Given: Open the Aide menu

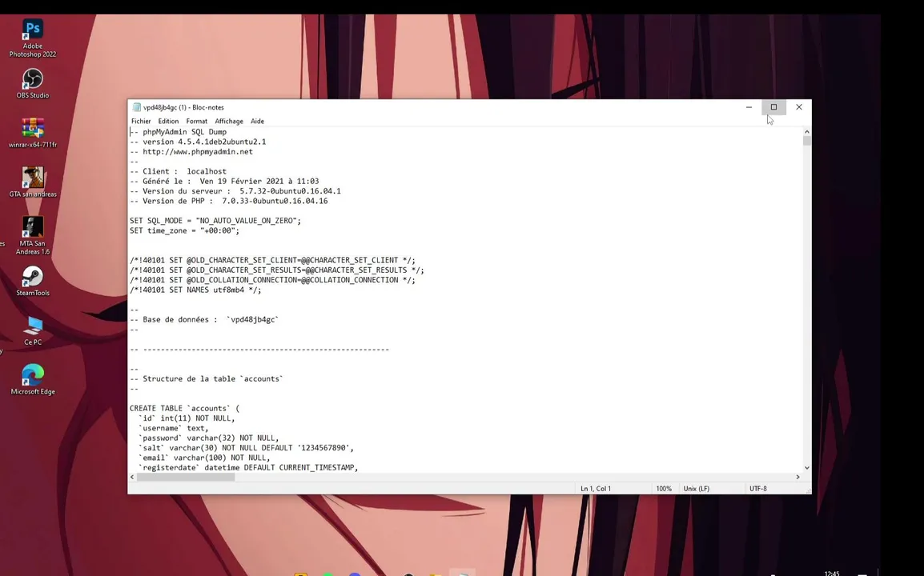Looking at the screenshot, I should coord(258,122).
